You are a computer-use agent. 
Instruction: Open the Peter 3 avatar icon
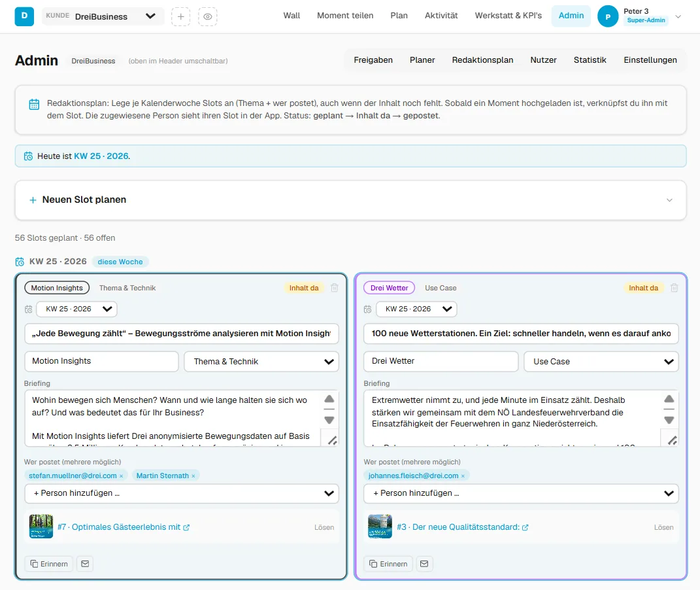coord(608,16)
